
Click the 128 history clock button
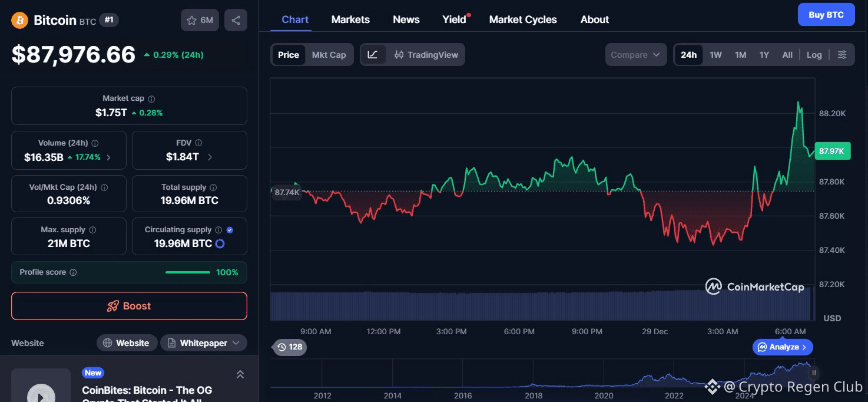[x=290, y=347]
